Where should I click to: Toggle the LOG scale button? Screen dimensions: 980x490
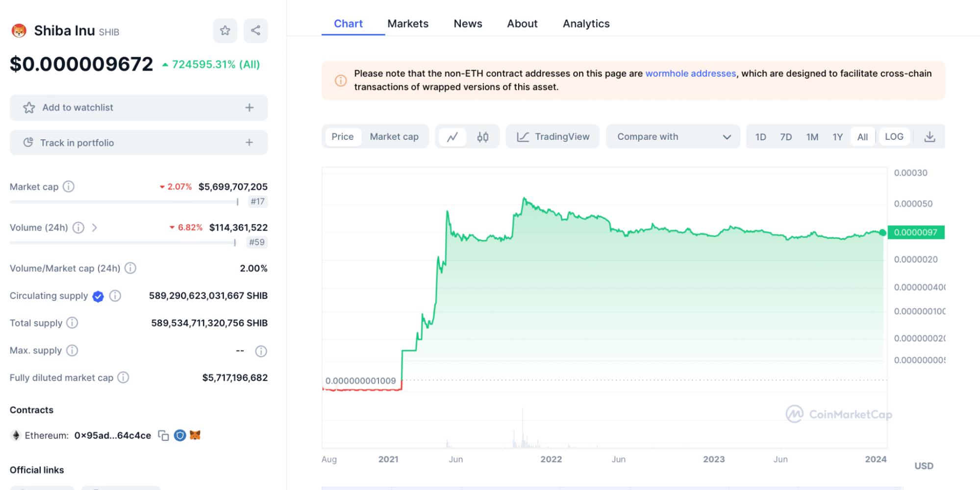coord(894,137)
